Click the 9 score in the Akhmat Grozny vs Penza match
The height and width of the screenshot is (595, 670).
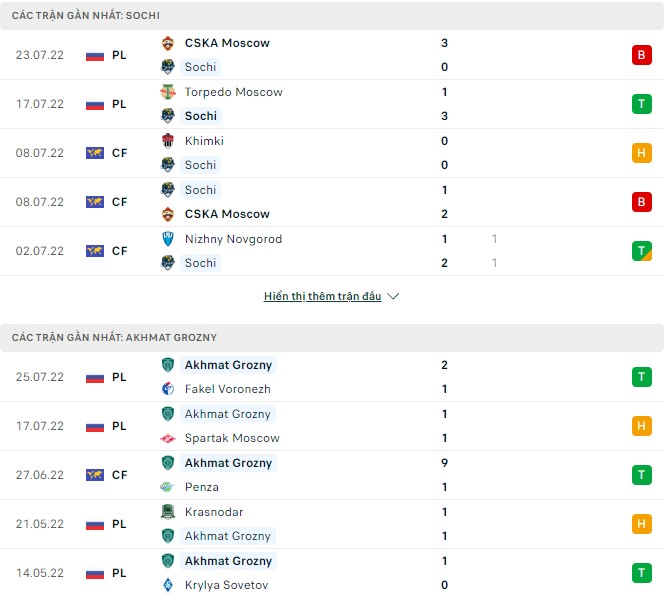click(x=444, y=463)
